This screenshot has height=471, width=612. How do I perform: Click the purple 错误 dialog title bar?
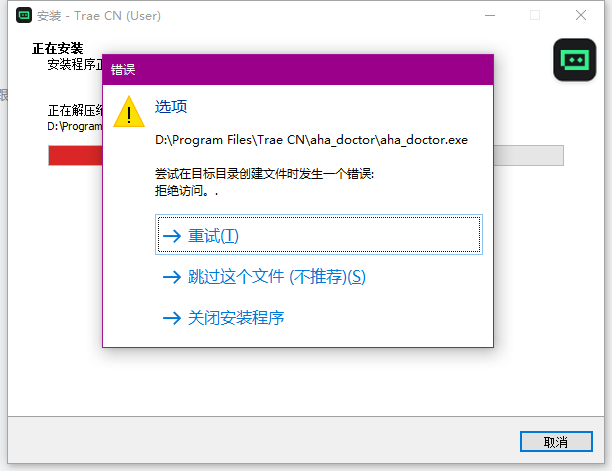[298, 70]
